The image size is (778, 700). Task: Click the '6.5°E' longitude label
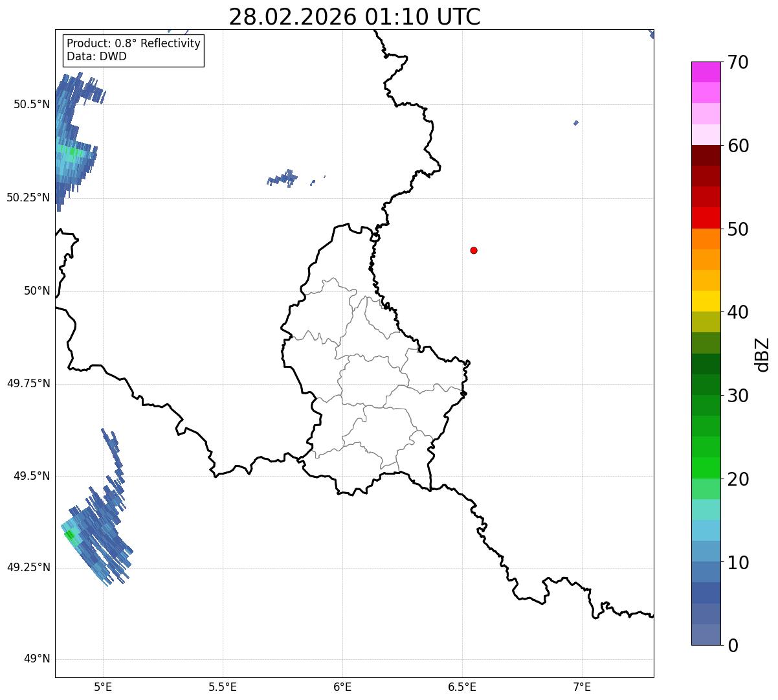[x=462, y=686]
